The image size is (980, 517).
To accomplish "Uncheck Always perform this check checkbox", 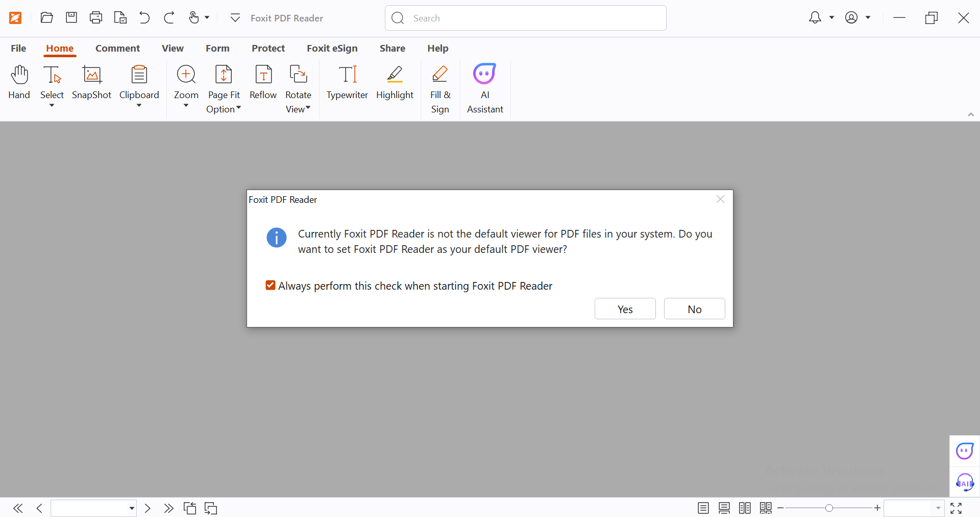I will (x=271, y=286).
